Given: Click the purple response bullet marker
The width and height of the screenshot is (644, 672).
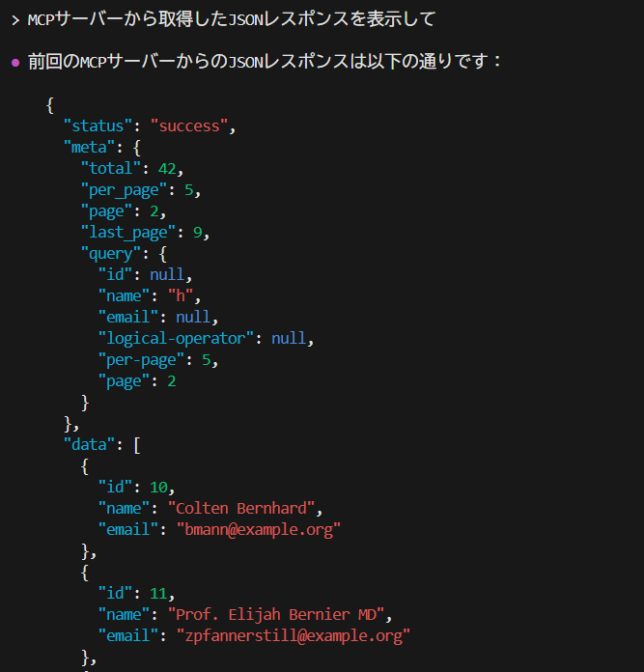Looking at the screenshot, I should 14,63.
